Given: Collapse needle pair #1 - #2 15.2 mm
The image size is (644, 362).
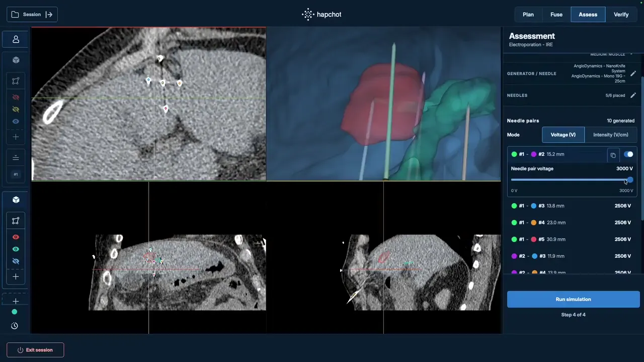Looking at the screenshot, I should 557,154.
